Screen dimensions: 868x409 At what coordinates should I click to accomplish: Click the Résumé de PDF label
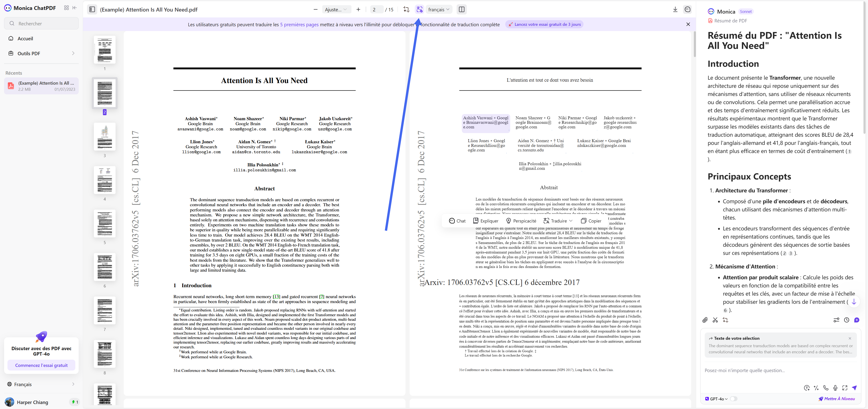tap(728, 21)
